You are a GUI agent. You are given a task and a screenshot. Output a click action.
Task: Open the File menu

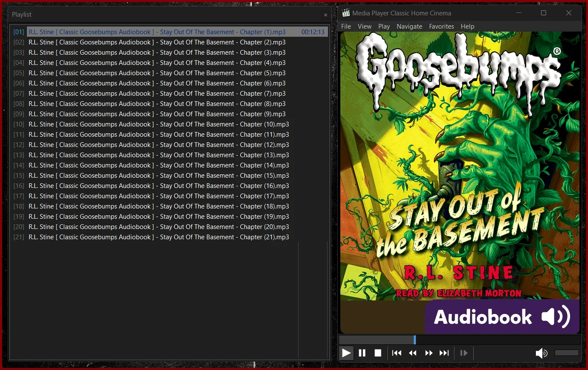346,26
